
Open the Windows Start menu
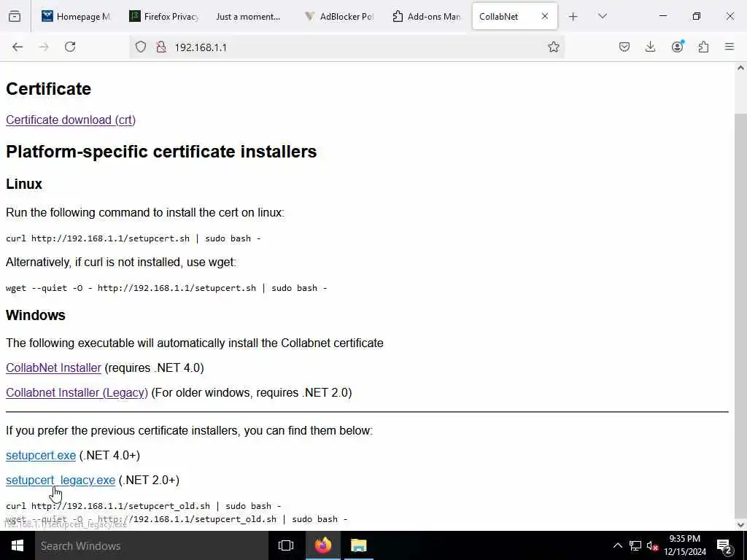pyautogui.click(x=18, y=545)
